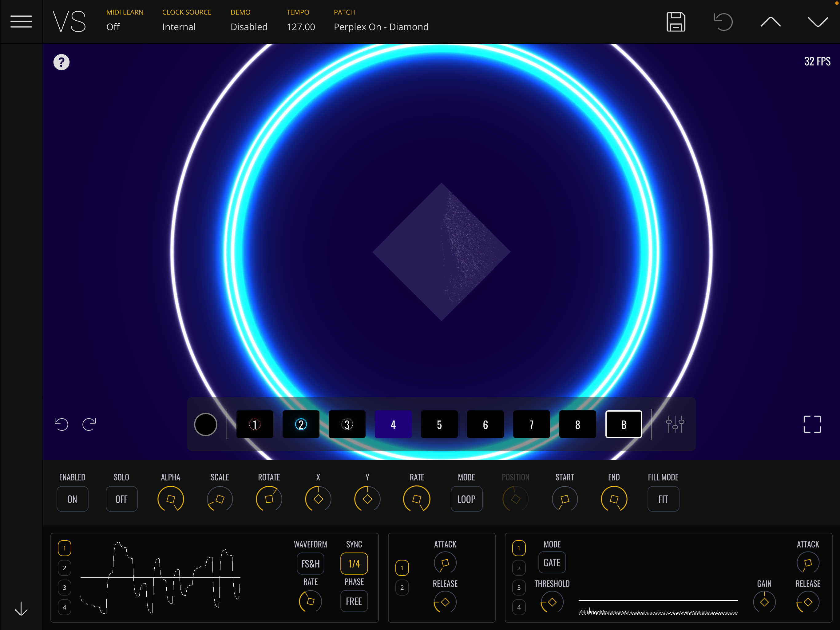Open the FILL MODE FIT selector
Screen dimensions: 840x630
pos(663,499)
